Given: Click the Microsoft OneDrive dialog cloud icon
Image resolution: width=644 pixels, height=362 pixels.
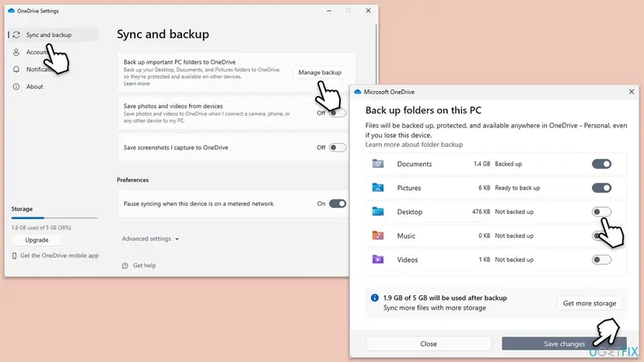Looking at the screenshot, I should [358, 92].
